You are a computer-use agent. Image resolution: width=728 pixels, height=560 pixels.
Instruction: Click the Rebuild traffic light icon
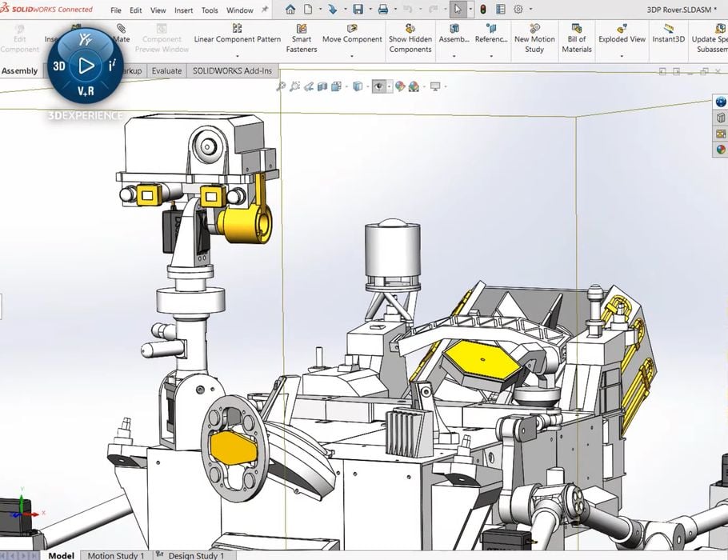point(483,10)
